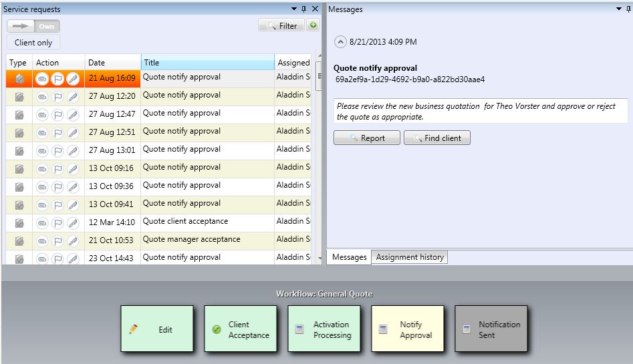The height and width of the screenshot is (364, 633).
Task: Pin the Service requests panel
Action: (x=304, y=9)
